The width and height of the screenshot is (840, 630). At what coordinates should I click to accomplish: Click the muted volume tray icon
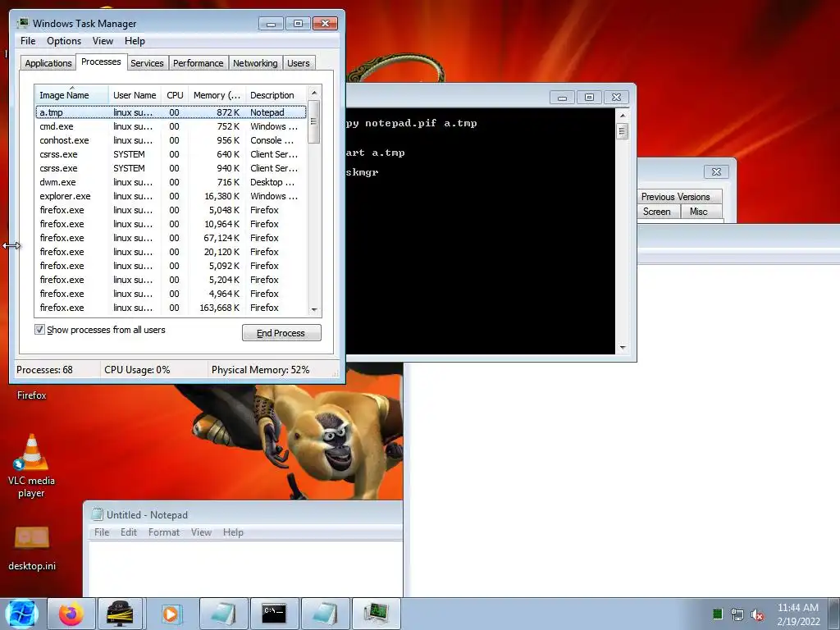click(757, 614)
